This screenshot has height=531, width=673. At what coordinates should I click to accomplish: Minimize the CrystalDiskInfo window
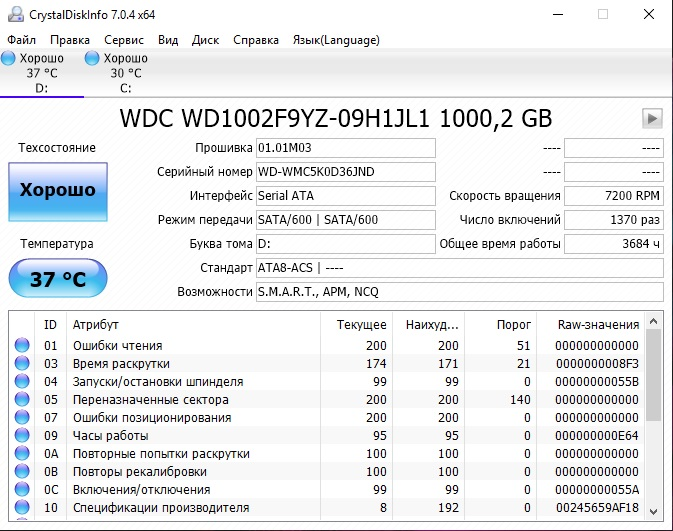point(558,14)
